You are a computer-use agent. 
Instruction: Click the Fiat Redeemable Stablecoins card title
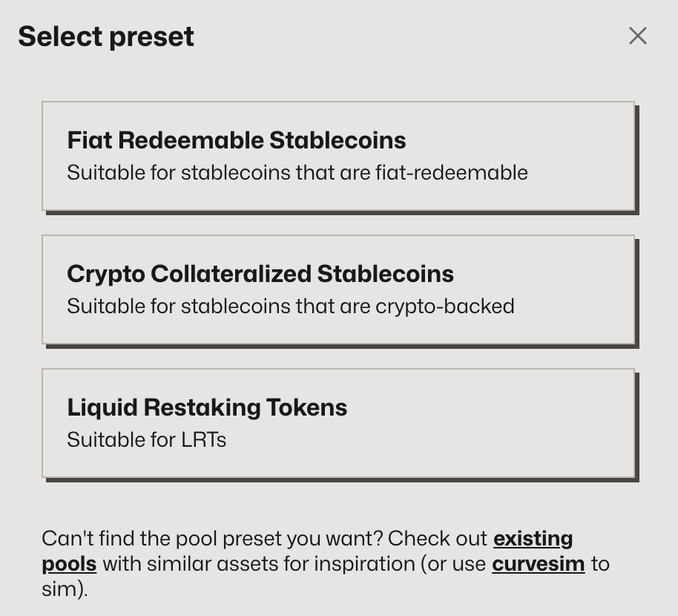coord(237,140)
